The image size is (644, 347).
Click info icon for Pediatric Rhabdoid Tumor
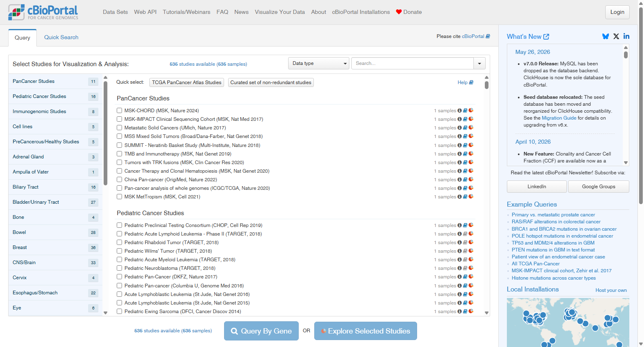[x=460, y=242]
